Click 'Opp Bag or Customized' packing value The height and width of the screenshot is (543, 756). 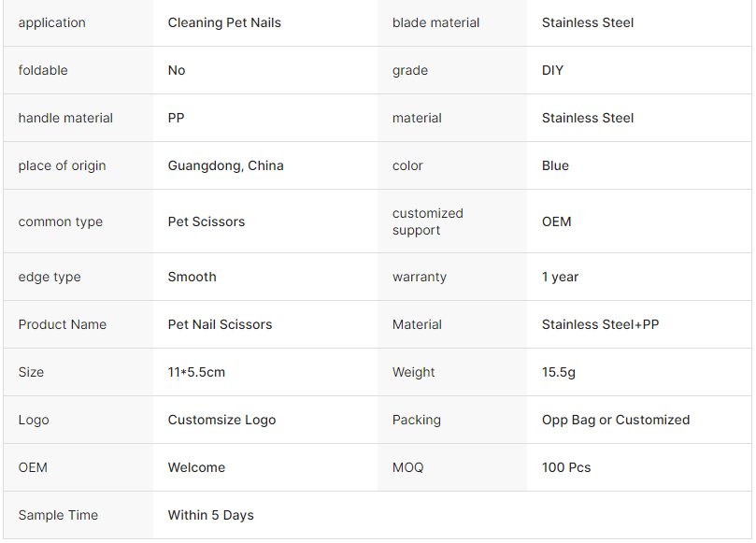click(x=616, y=420)
